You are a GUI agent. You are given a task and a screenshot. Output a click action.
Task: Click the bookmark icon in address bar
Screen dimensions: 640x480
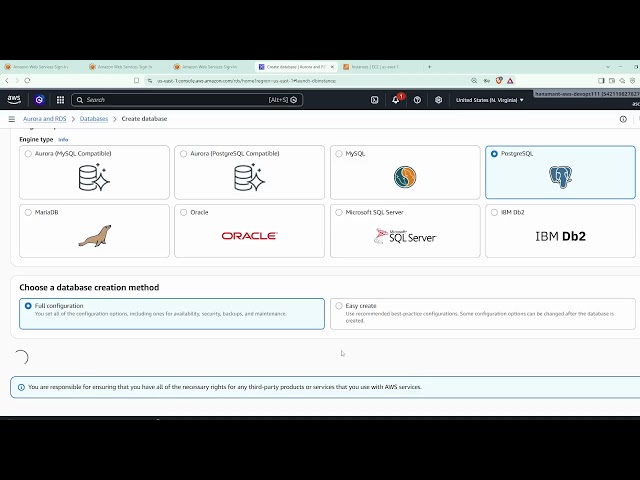pos(136,81)
